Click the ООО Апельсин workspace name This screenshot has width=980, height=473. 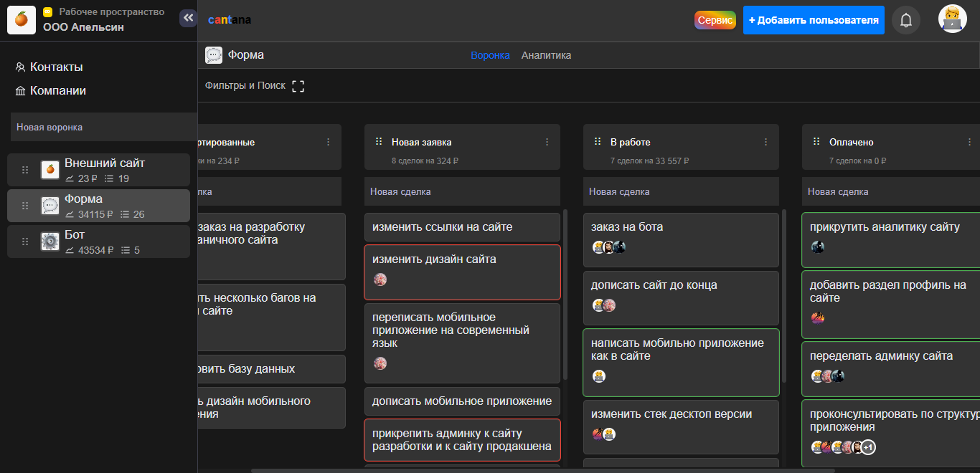click(83, 27)
